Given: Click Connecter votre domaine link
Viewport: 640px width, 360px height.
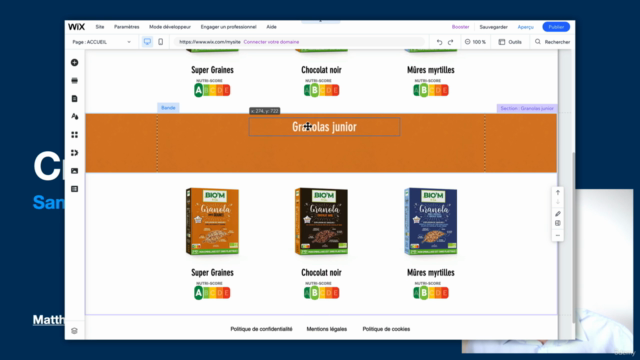Looking at the screenshot, I should 271,42.
